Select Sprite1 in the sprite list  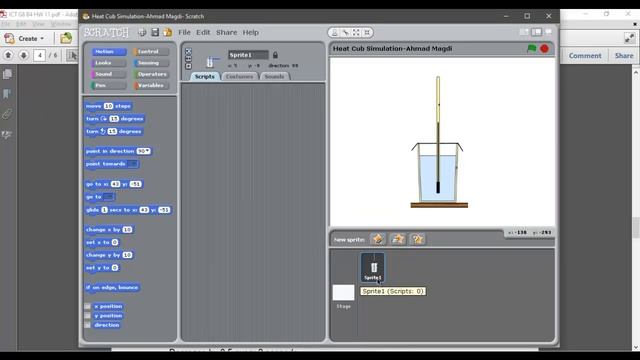pyautogui.click(x=373, y=267)
